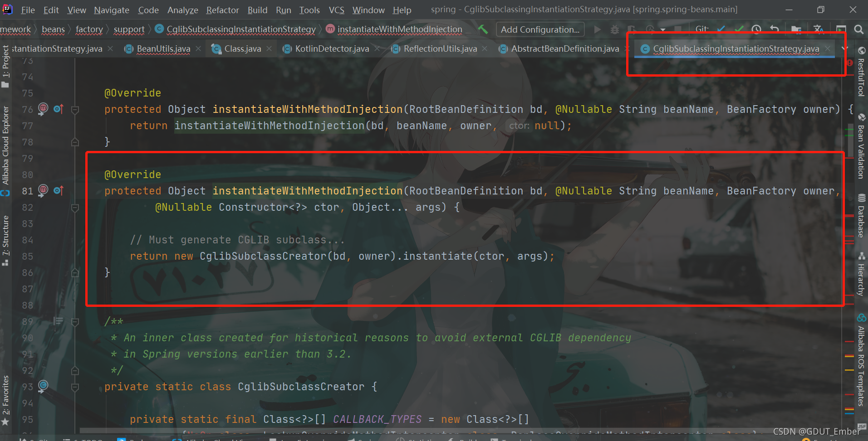
Task: Open the Database tool window
Action: pyautogui.click(x=861, y=216)
